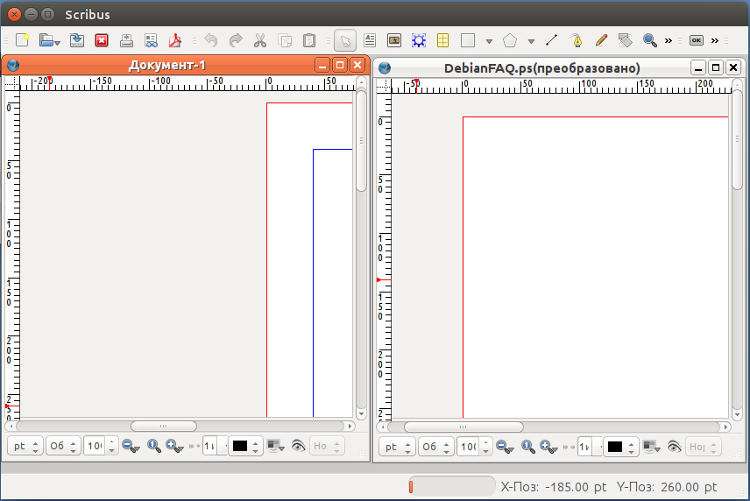Image resolution: width=750 pixels, height=501 pixels.
Task: Select the Image Frame tool
Action: [x=394, y=41]
